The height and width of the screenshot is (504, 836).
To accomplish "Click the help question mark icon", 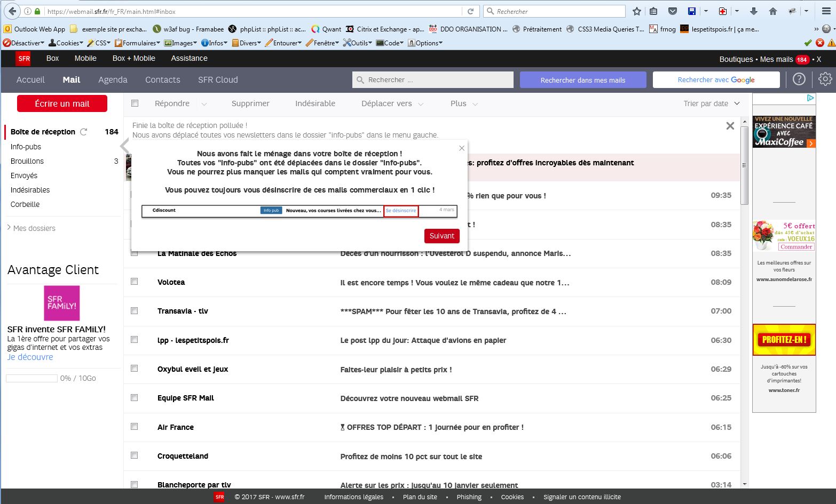I will pos(799,79).
